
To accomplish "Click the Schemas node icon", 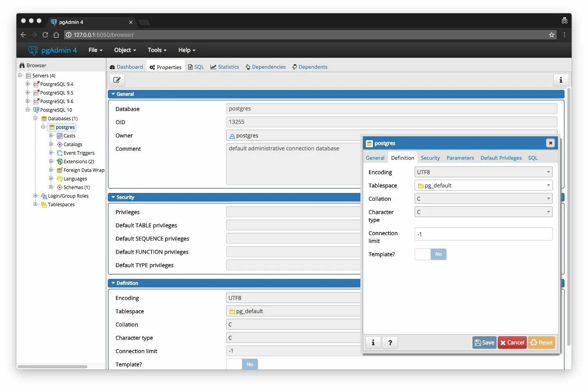I will tap(60, 187).
